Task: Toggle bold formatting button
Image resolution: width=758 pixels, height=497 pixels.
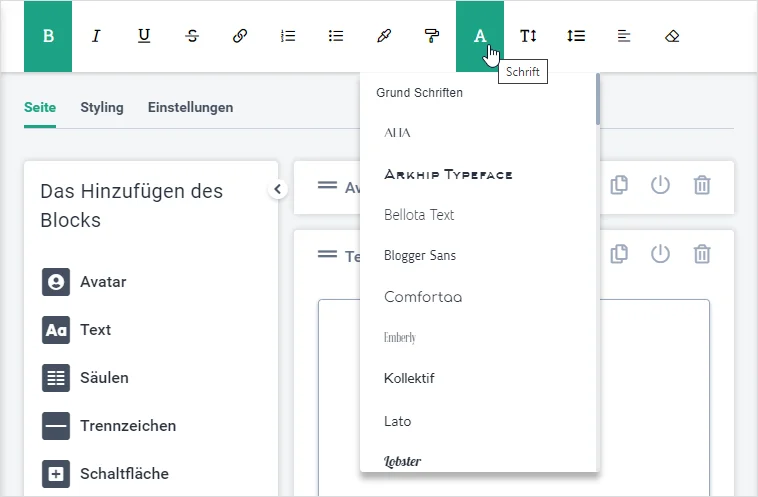Action: point(48,36)
